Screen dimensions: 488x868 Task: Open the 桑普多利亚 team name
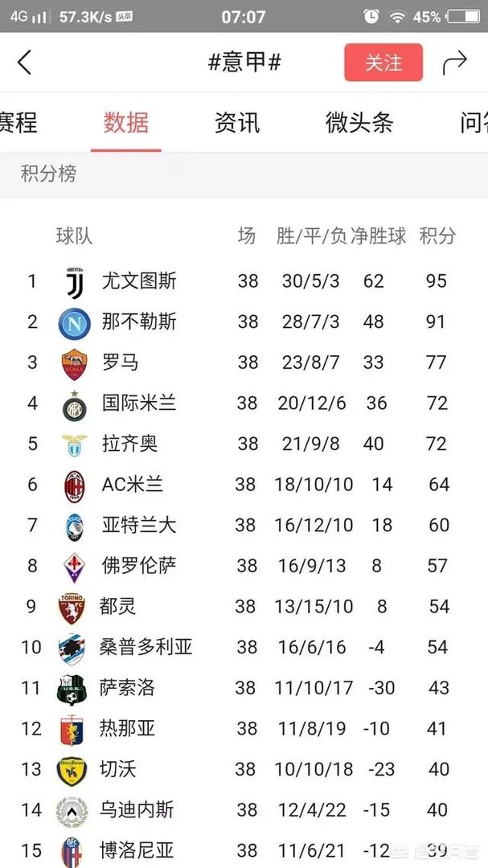147,647
